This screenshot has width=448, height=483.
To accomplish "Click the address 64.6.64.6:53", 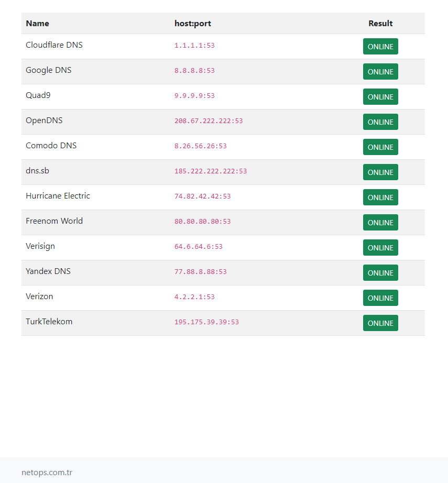I will [x=199, y=247].
